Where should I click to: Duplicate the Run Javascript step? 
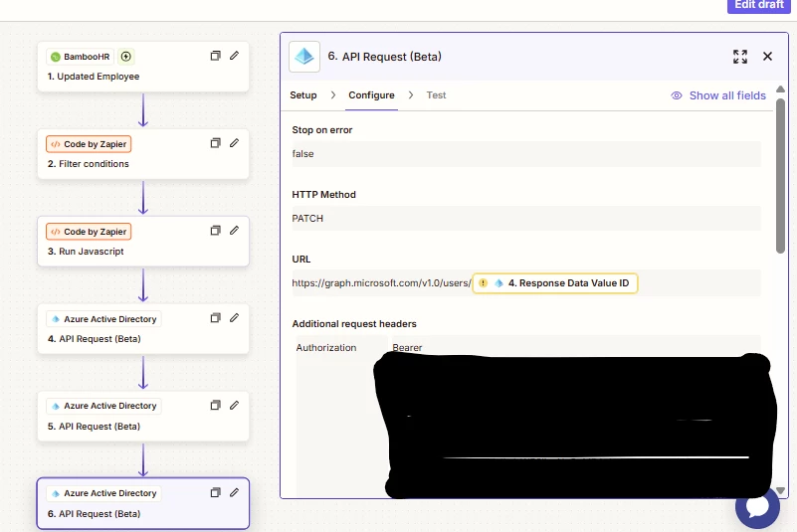(216, 231)
